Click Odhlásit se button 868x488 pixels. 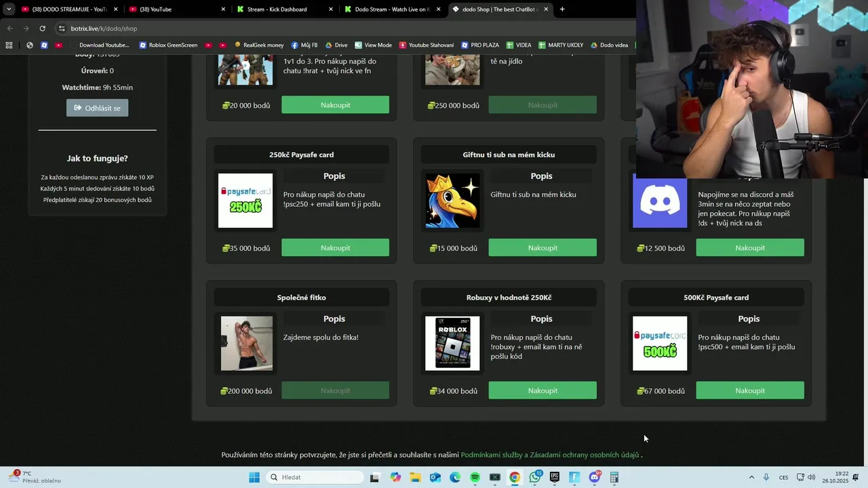[97, 108]
